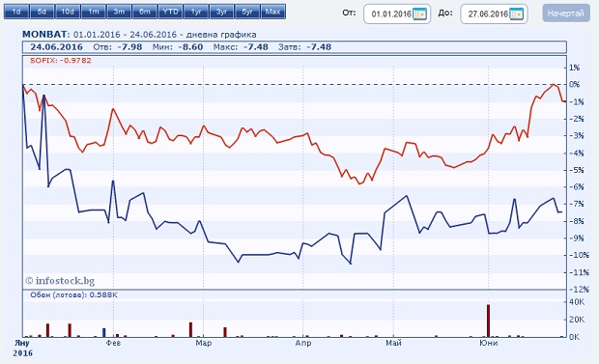Choose the 3m period button
Image resolution: width=599 pixels, height=364 pixels.
pos(119,12)
